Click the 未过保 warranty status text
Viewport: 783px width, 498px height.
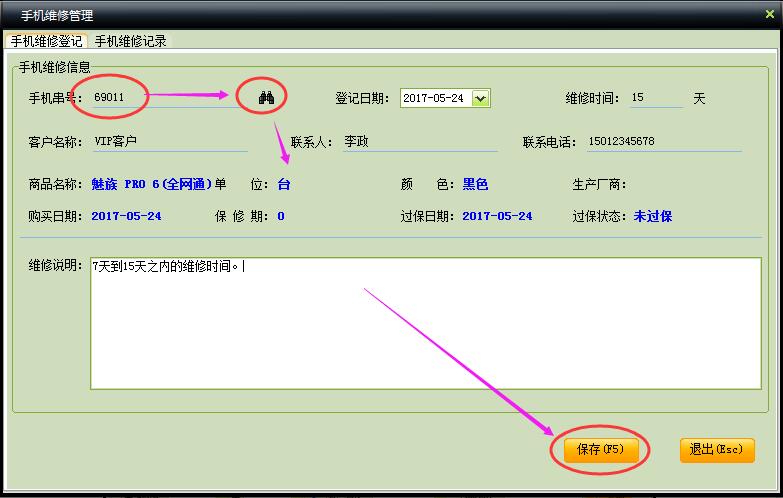[x=653, y=216]
